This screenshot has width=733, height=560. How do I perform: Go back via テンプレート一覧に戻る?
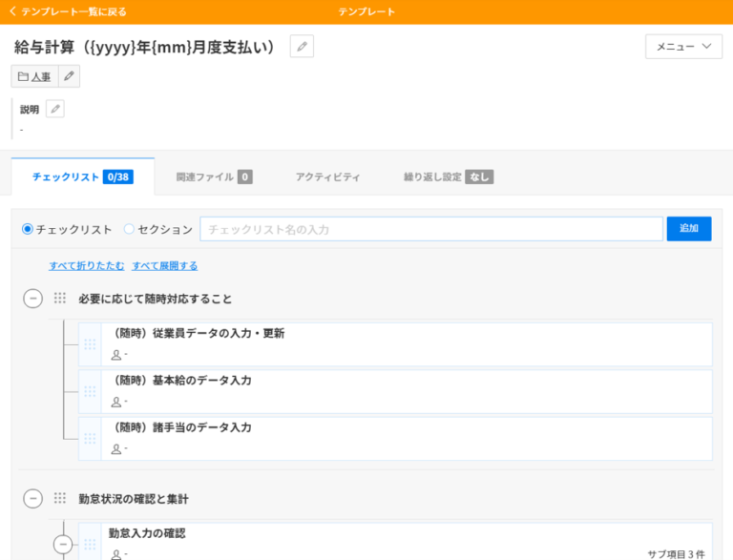pyautogui.click(x=68, y=11)
